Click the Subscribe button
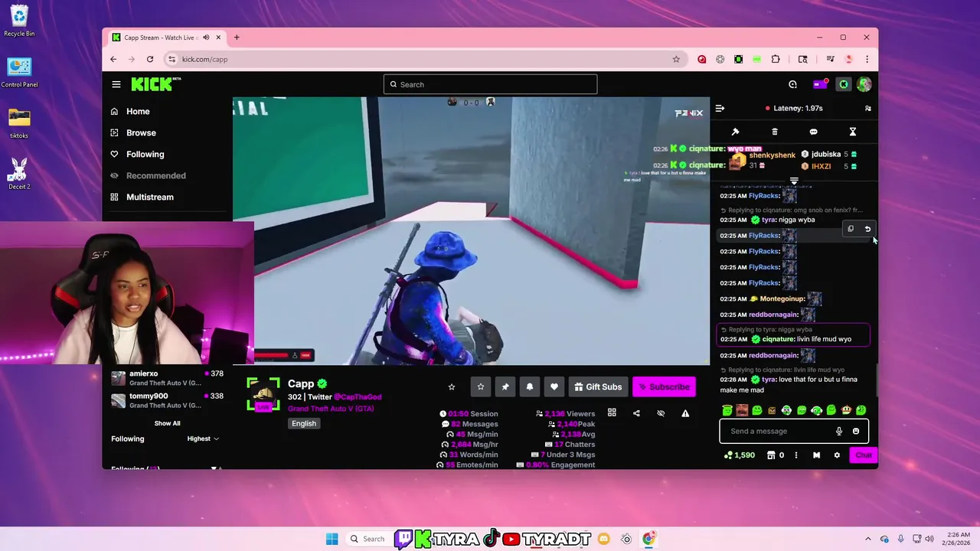The image size is (980, 551). click(664, 386)
